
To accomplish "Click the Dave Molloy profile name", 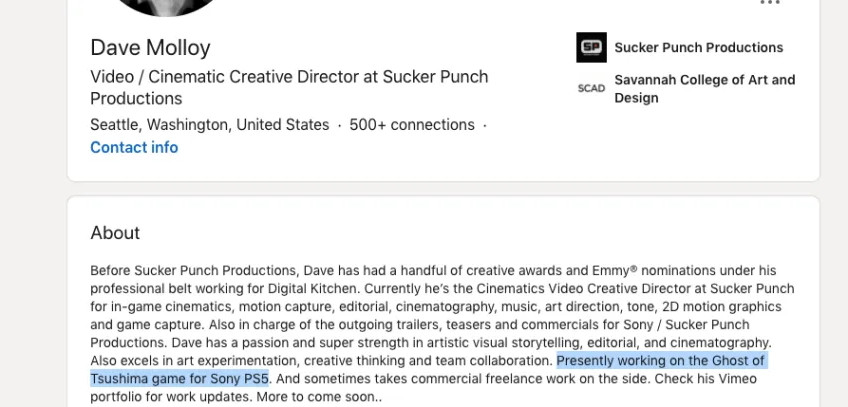I will click(x=150, y=48).
